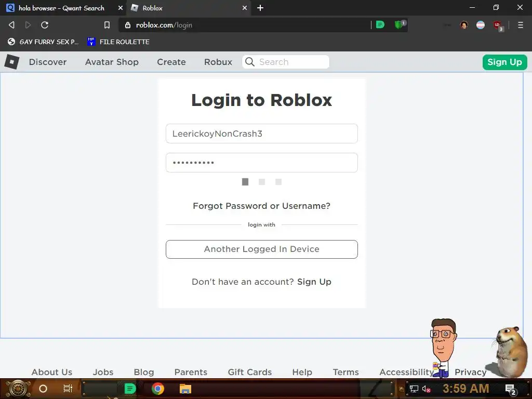
Task: Click the muted volume tray icon
Action: pos(426,389)
